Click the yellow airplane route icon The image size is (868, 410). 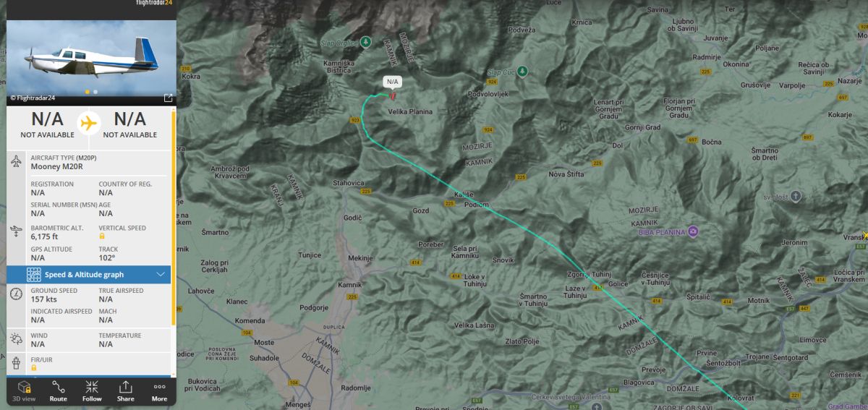click(89, 124)
